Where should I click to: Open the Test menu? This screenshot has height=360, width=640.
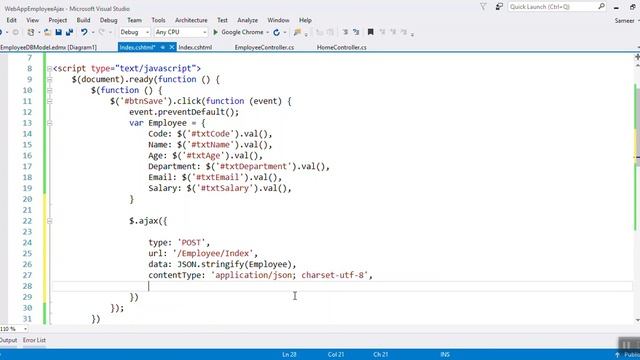[222, 20]
